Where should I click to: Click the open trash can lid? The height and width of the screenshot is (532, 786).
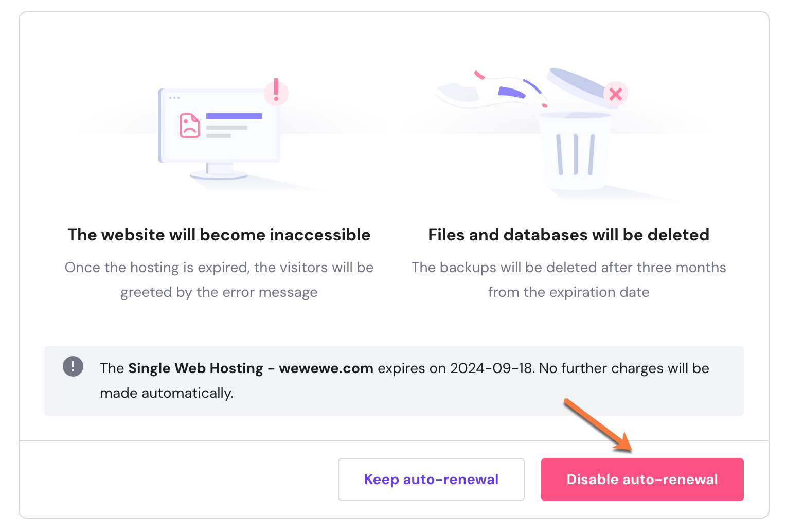click(576, 82)
